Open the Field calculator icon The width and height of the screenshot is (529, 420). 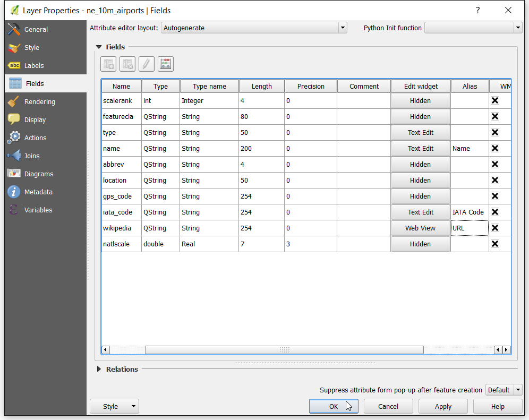point(165,64)
